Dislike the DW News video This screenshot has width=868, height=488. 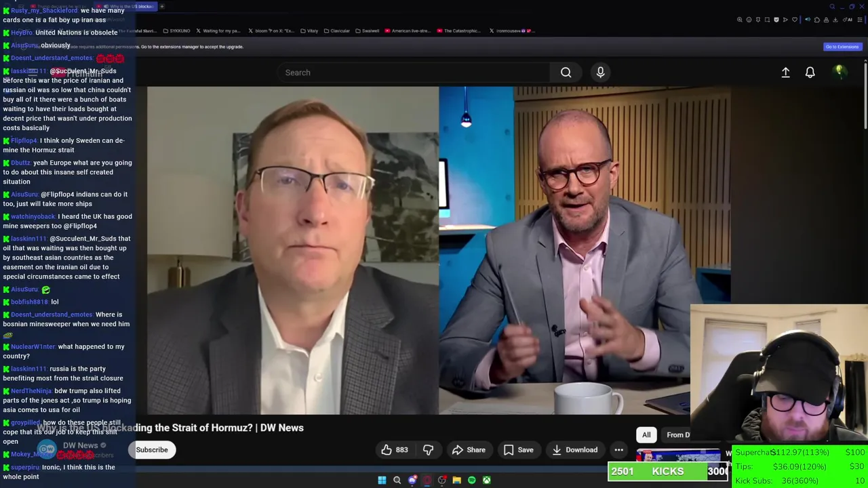point(428,450)
